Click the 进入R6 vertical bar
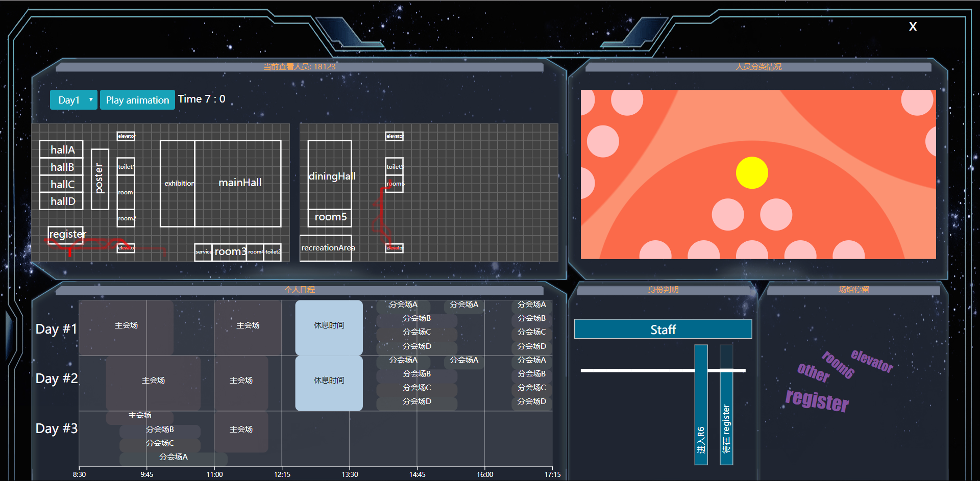 (x=701, y=405)
